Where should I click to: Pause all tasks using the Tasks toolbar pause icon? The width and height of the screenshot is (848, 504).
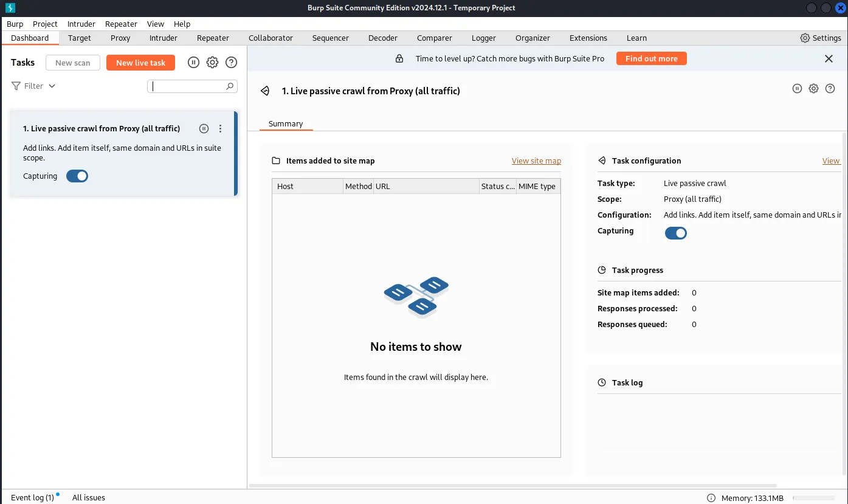pos(193,63)
